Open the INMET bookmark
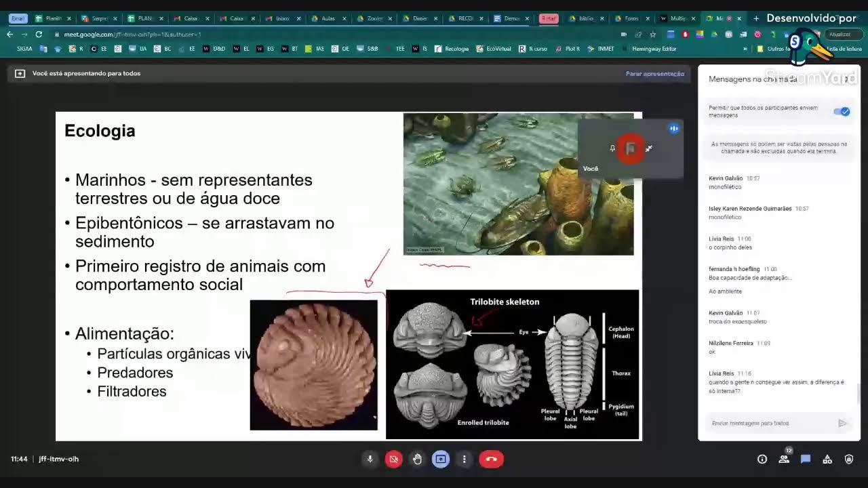 [x=601, y=49]
